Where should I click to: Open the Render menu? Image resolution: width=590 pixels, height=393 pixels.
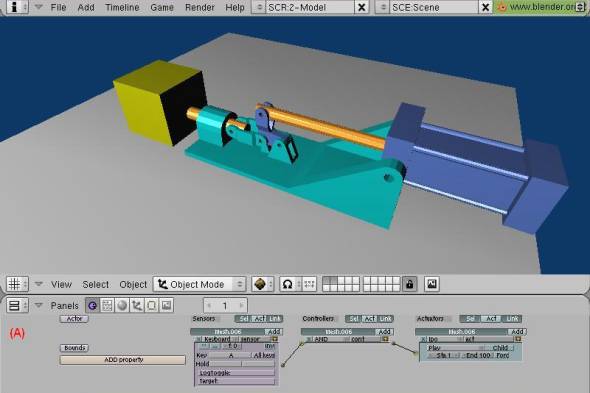click(x=199, y=7)
